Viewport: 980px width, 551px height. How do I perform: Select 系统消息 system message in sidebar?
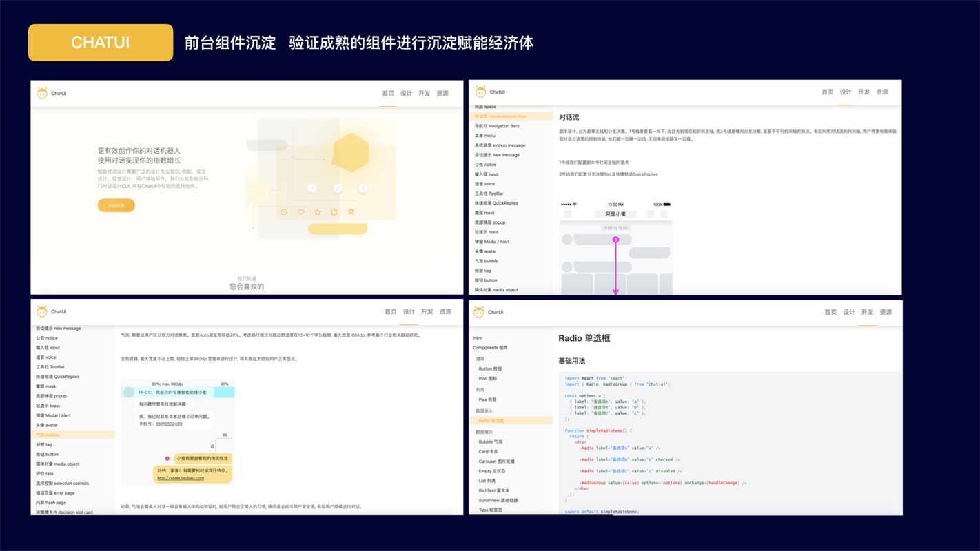pos(500,145)
